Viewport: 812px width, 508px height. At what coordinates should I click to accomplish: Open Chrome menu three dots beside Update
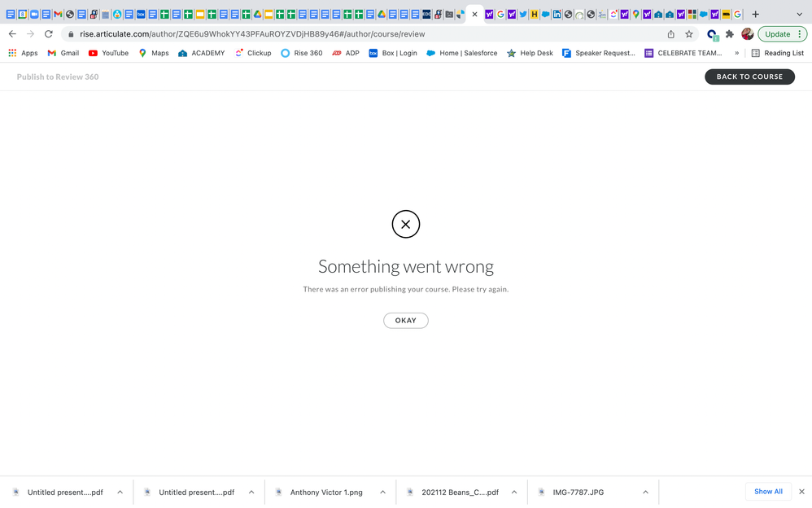tap(800, 34)
